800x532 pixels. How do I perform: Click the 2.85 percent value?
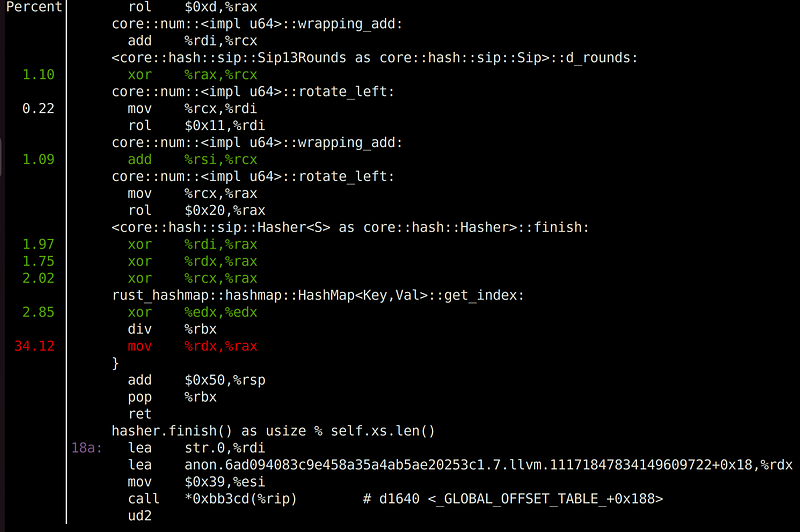(38, 312)
